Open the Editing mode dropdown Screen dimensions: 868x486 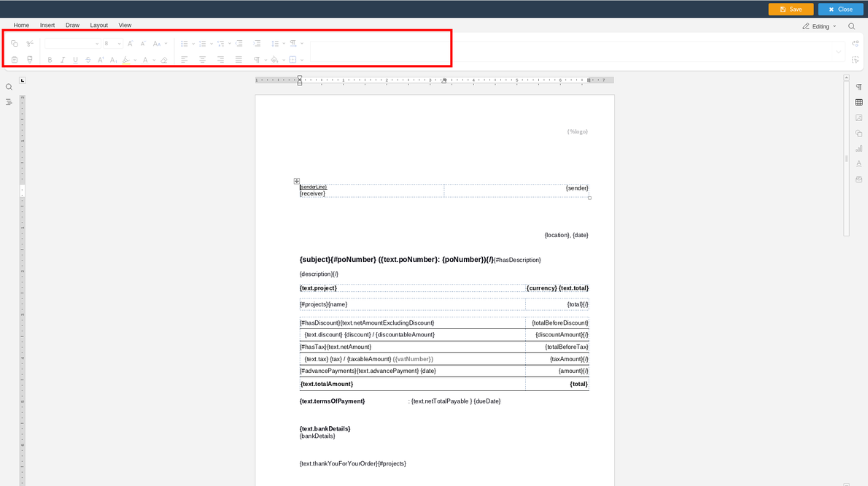[819, 26]
